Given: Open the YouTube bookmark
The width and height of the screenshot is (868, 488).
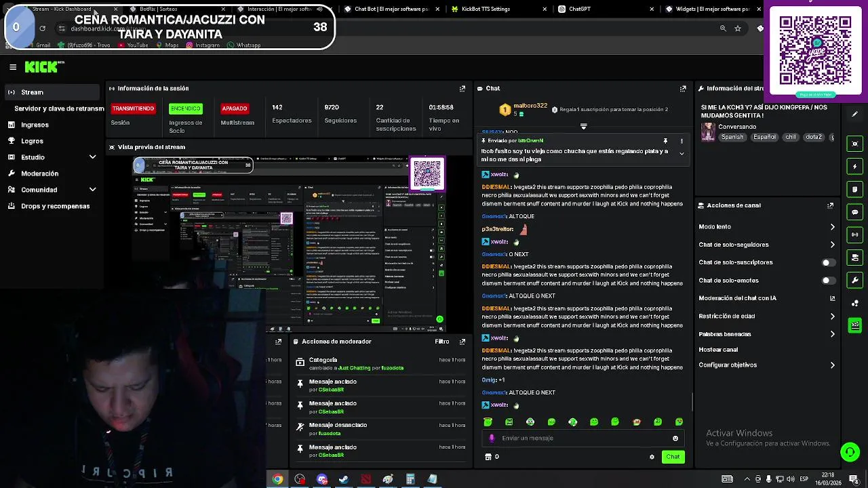Looking at the screenshot, I should pos(133,45).
